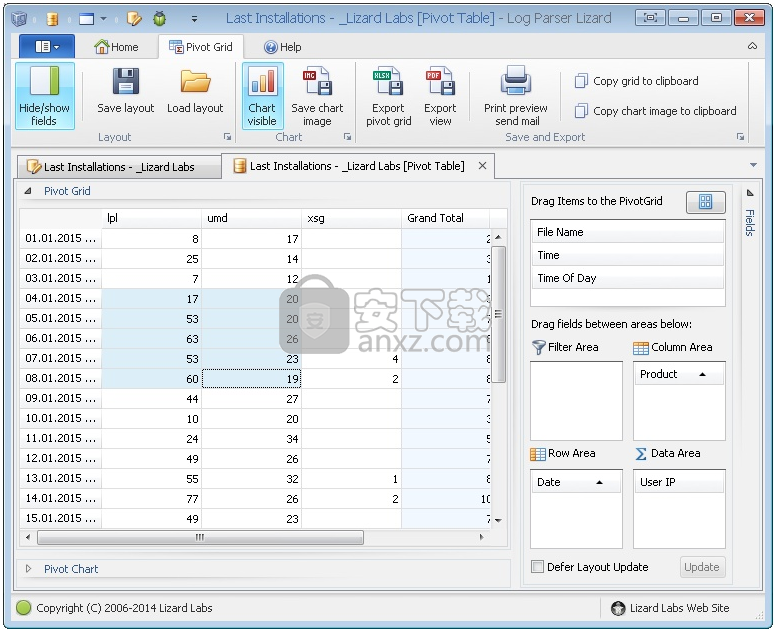
Task: Collapse fields panel with pin arrow
Action: click(x=750, y=193)
